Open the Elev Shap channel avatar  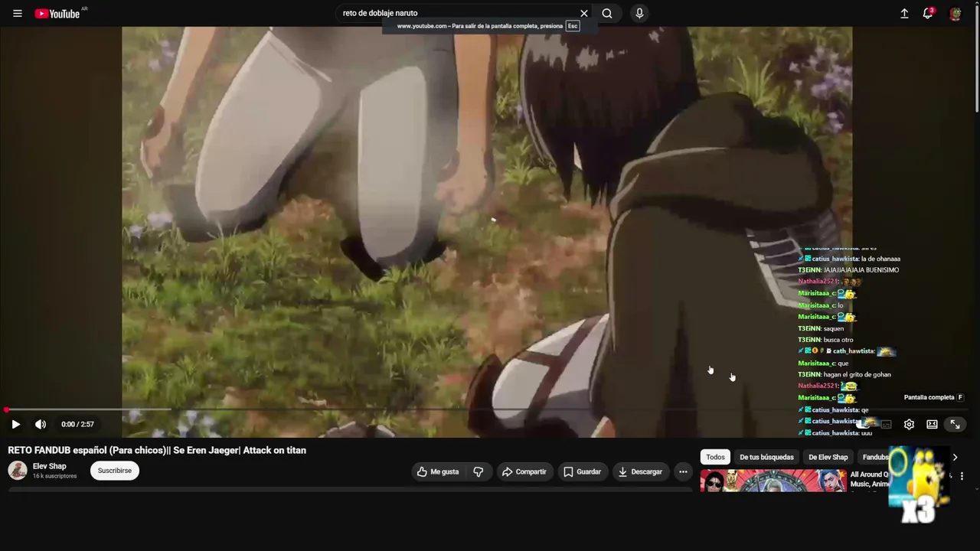click(18, 471)
